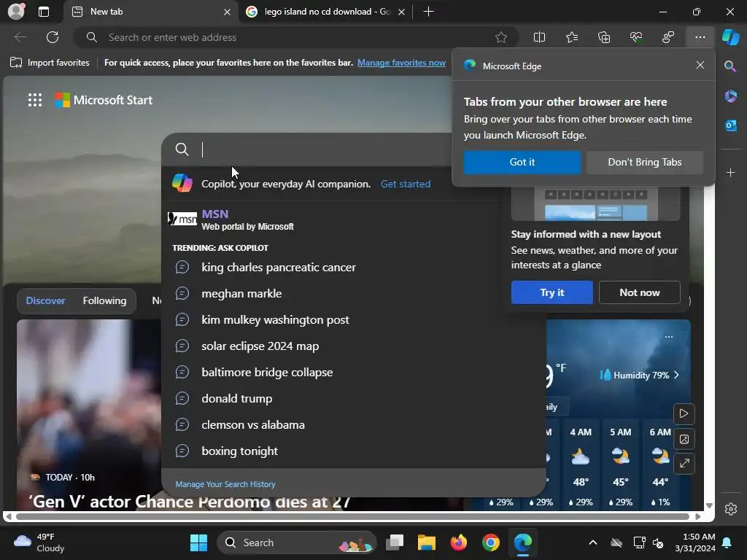The height and width of the screenshot is (560, 747).
Task: Expand Humidity 79% details chevron
Action: click(x=676, y=376)
